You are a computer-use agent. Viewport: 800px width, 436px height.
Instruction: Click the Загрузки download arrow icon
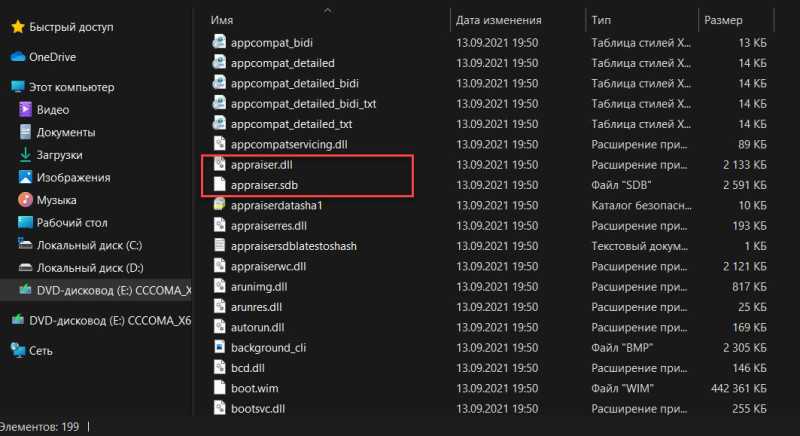pos(25,155)
